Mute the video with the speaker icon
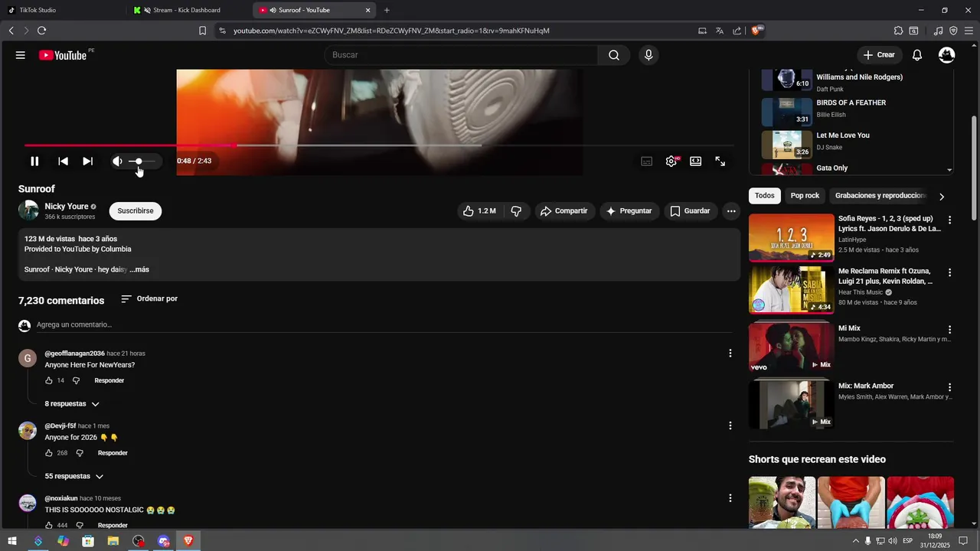The width and height of the screenshot is (980, 551). pos(117,161)
